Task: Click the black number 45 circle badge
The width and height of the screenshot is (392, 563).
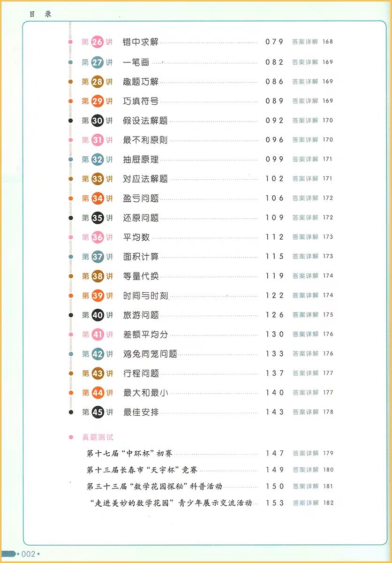Action: (x=98, y=412)
